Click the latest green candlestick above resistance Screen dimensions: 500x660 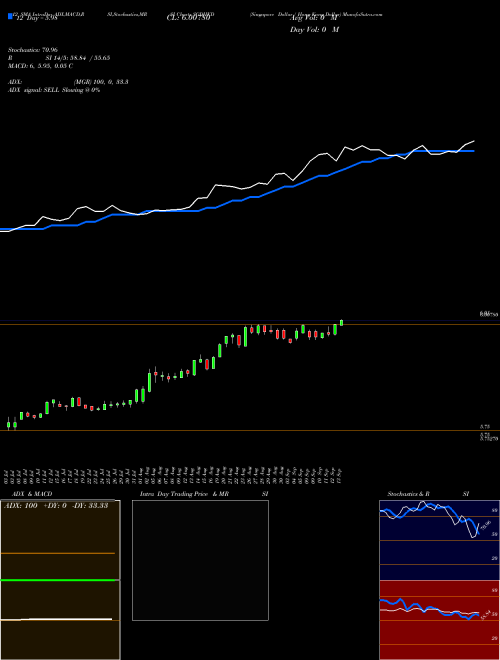[x=341, y=323]
